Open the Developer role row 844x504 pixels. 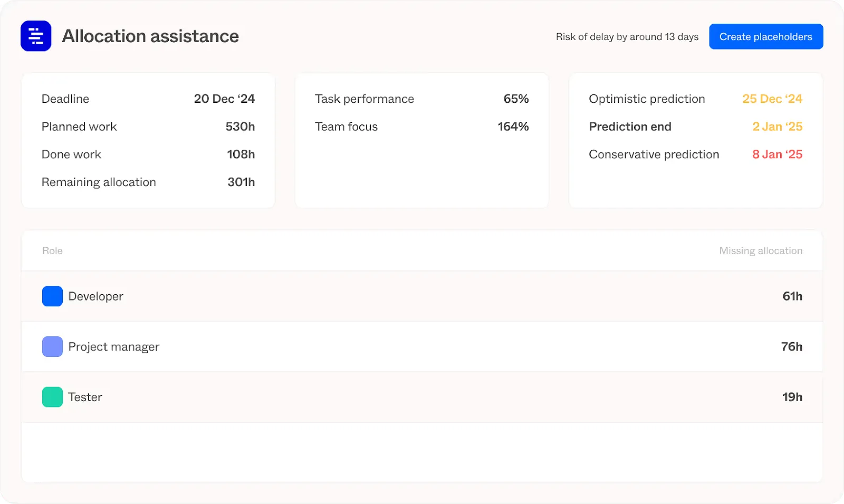point(422,296)
